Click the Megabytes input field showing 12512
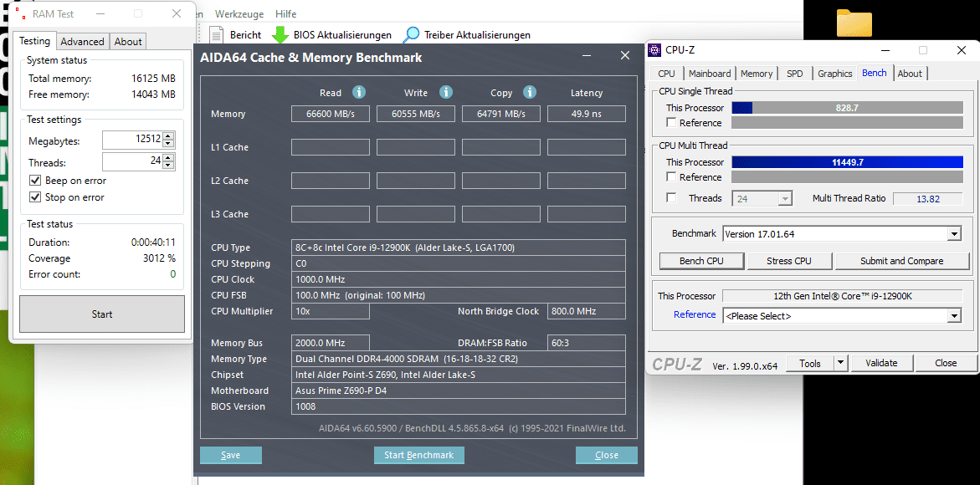 coord(132,140)
